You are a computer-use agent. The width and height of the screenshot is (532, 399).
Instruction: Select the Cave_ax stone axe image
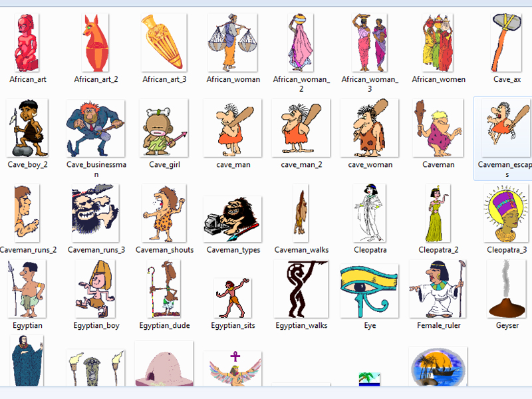tap(507, 43)
